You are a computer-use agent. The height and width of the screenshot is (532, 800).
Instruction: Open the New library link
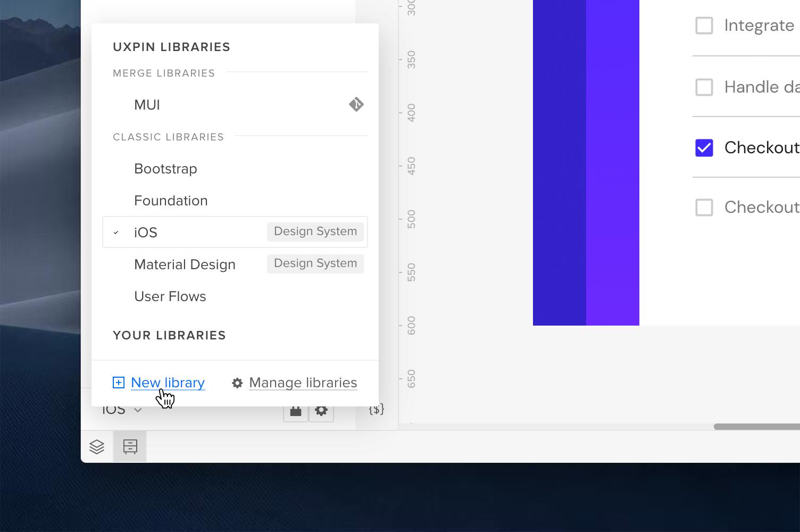(167, 382)
